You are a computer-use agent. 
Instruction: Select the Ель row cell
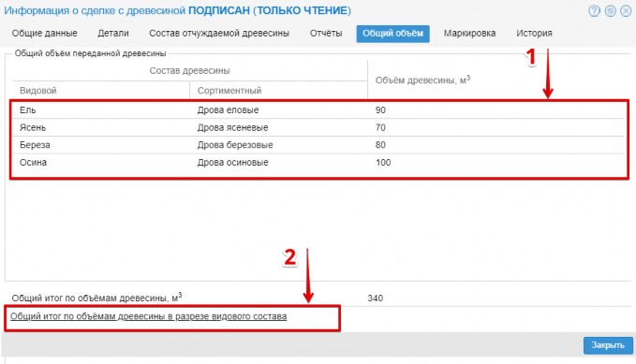[27, 109]
